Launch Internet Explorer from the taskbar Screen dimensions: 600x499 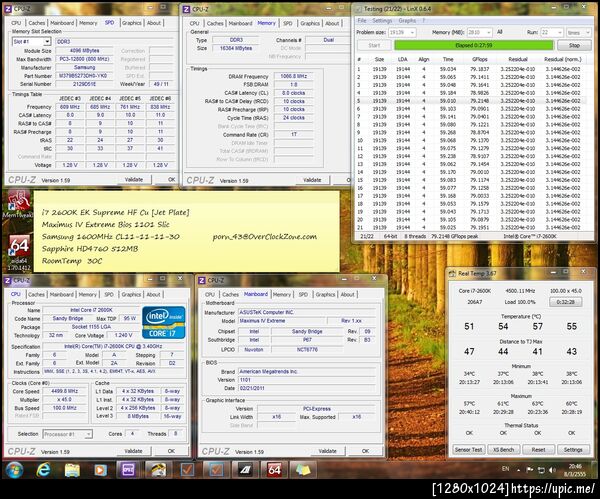(x=43, y=470)
